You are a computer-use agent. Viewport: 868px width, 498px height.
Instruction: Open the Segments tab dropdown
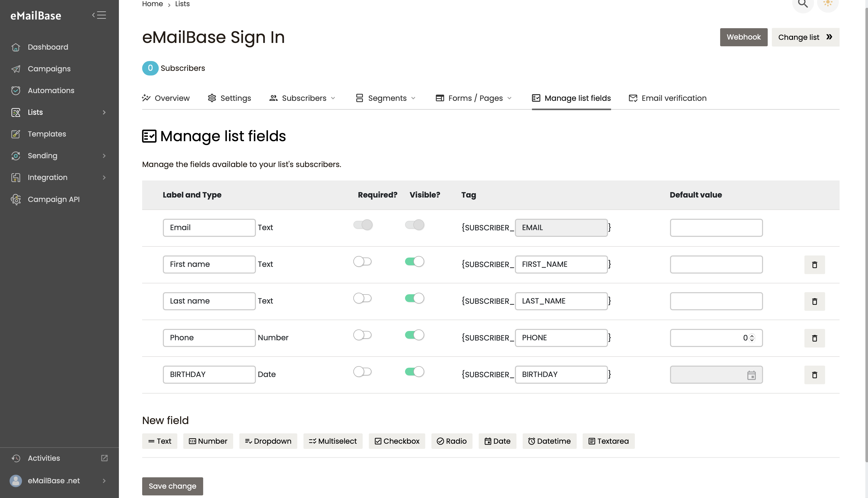coord(386,98)
